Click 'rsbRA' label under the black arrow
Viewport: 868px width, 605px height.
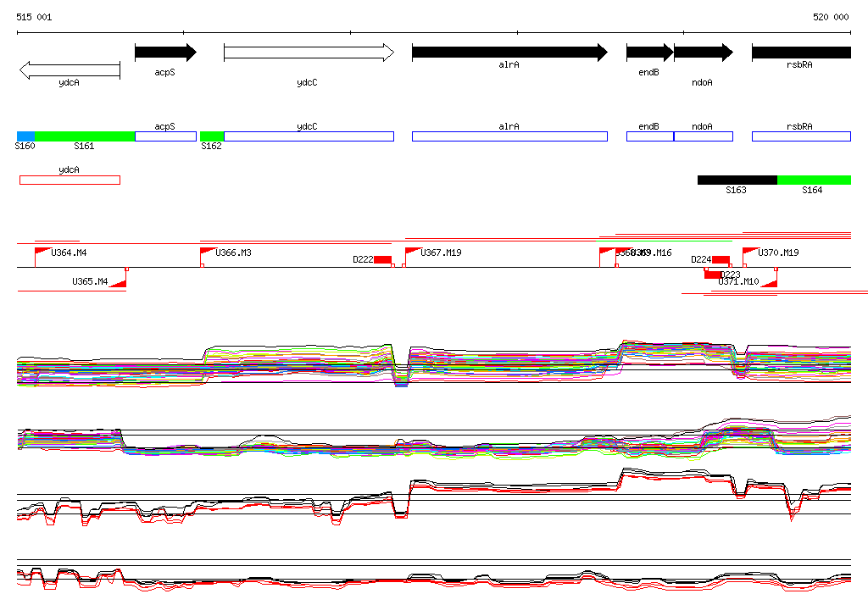pyautogui.click(x=799, y=64)
